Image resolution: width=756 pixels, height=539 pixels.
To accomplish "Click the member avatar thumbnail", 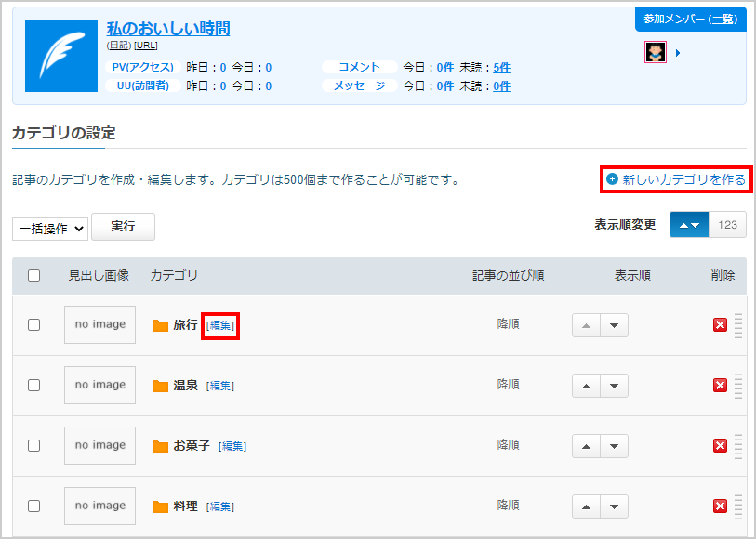I will coord(656,52).
